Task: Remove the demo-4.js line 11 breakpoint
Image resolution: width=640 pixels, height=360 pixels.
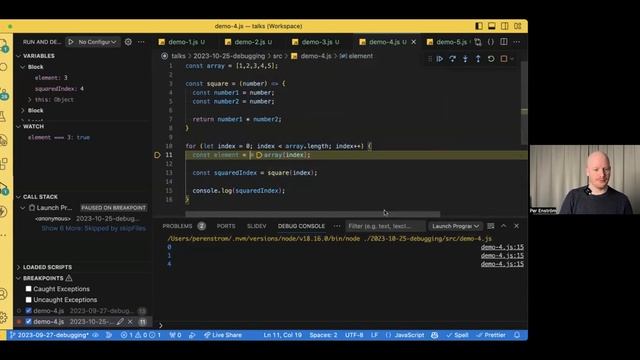Action: [130, 322]
